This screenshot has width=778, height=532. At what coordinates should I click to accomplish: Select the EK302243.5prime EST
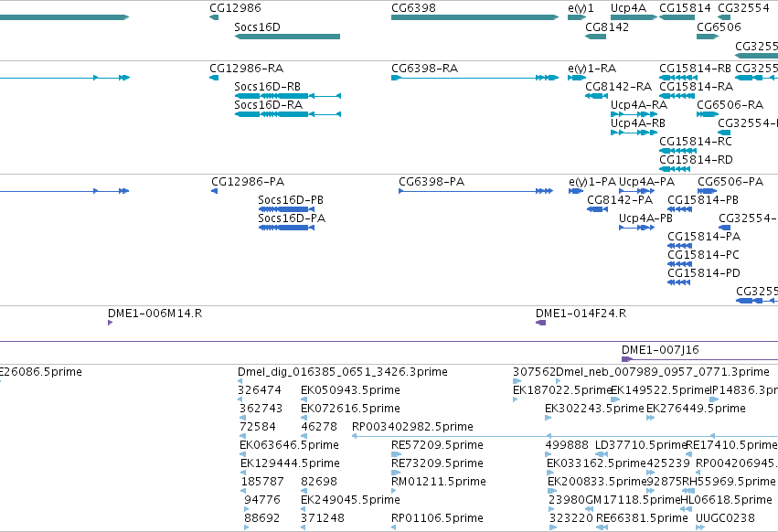[x=548, y=418]
